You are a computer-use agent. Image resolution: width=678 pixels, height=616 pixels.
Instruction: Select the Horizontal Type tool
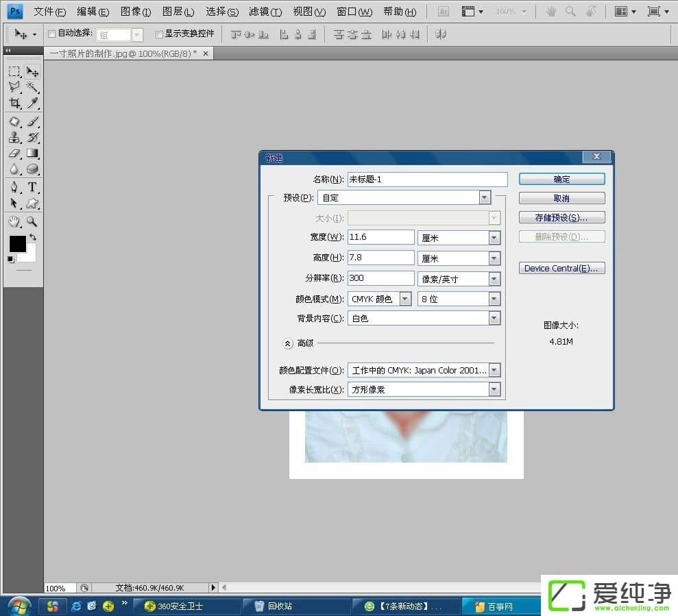pos(32,187)
